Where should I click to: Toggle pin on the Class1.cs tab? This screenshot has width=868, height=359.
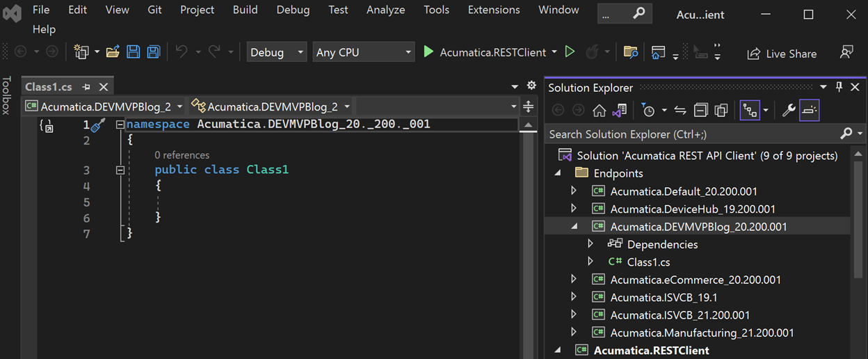(86, 87)
